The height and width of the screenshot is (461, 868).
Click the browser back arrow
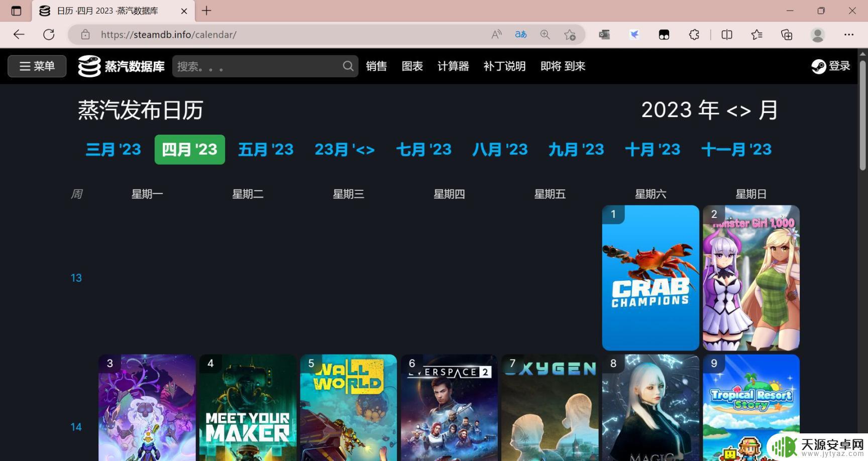pos(19,35)
